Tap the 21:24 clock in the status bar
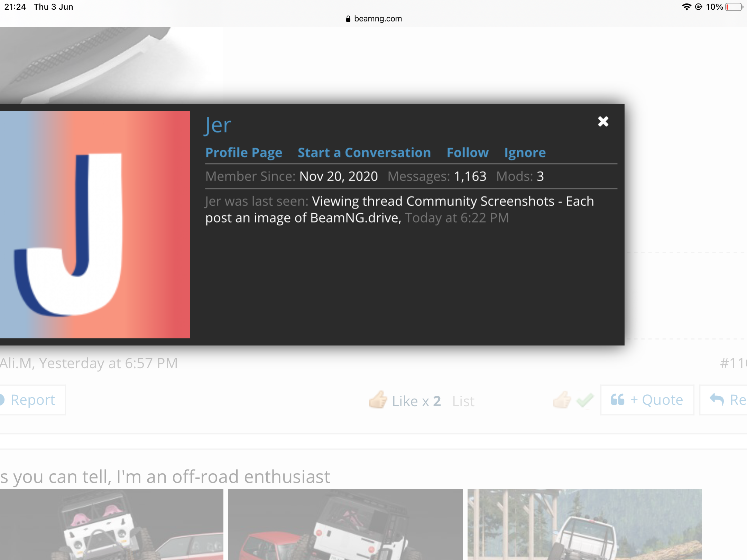Viewport: 747px width, 560px height. (x=15, y=7)
